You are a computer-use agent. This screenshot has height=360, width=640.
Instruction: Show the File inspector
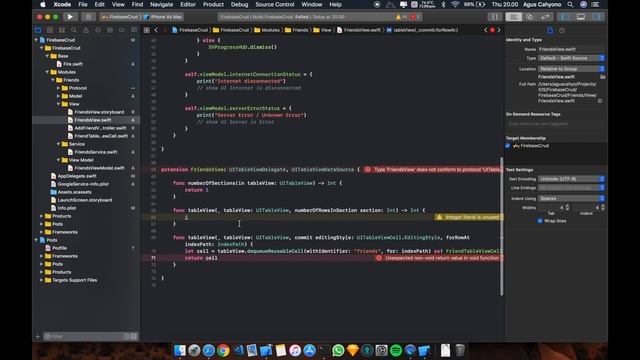tap(550, 31)
